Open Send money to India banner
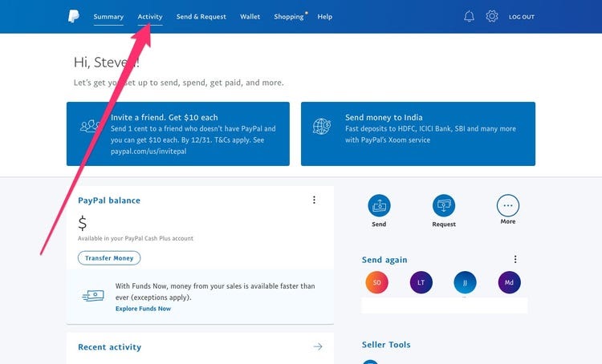This screenshot has width=602, height=364. [x=418, y=134]
